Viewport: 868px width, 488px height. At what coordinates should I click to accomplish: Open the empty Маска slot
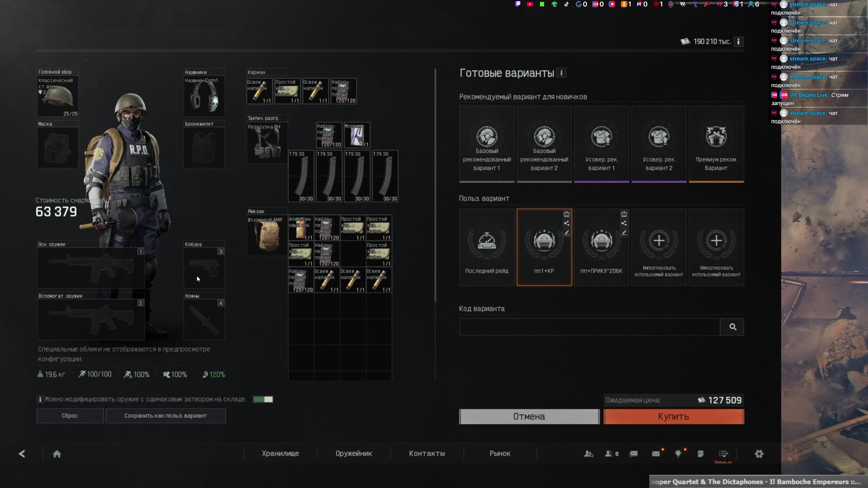(x=58, y=148)
